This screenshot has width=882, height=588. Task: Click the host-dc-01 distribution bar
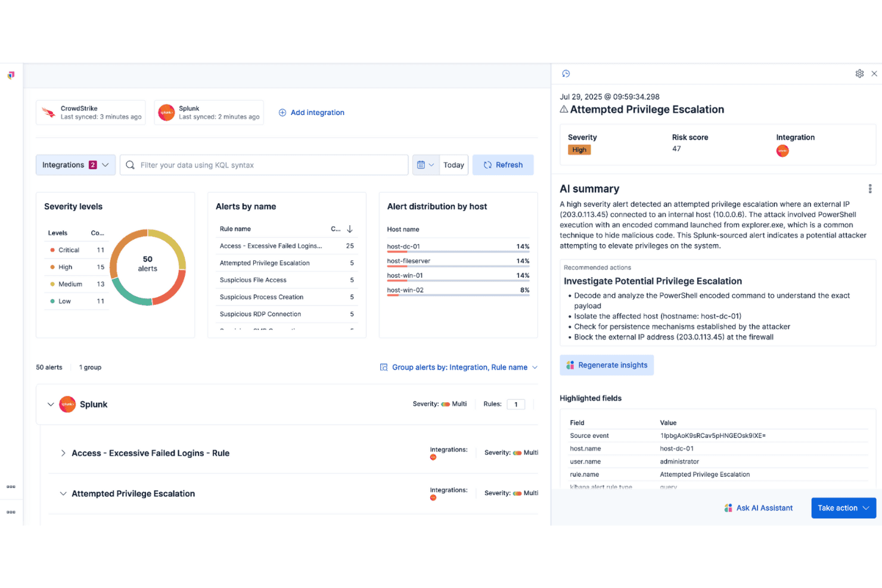(458, 252)
